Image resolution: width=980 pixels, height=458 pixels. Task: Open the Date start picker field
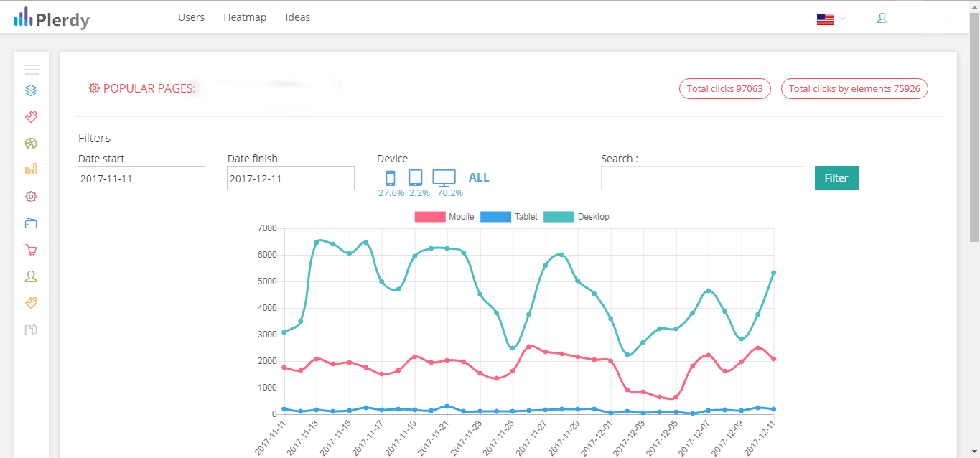(x=141, y=178)
